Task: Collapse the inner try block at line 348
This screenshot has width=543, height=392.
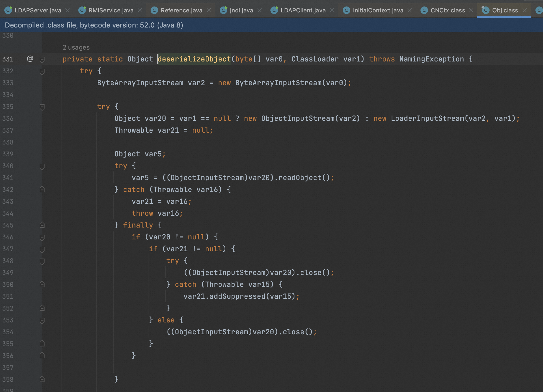Action: 42,261
